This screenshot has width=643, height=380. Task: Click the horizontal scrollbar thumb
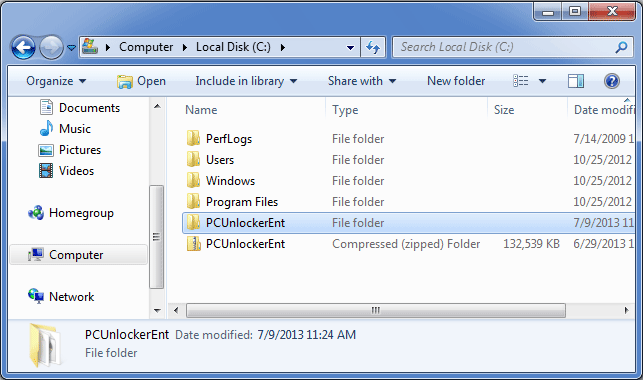click(376, 310)
